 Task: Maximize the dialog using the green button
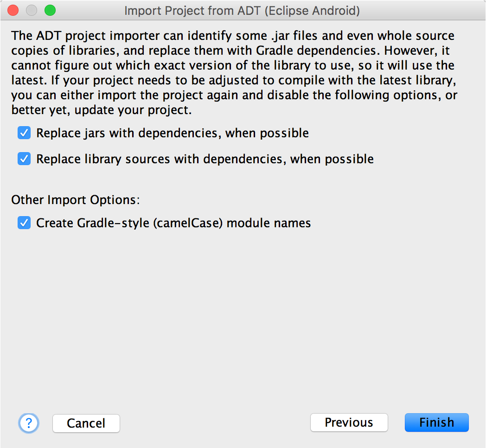click(x=50, y=10)
